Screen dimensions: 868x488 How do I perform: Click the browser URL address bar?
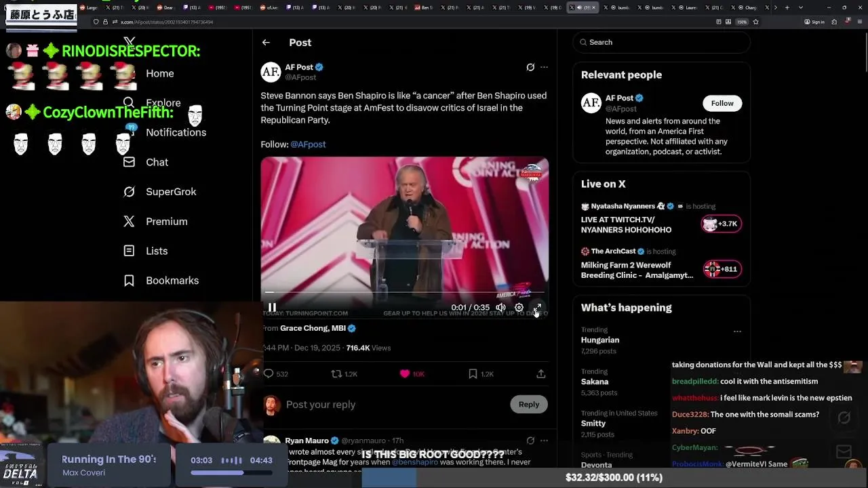[407, 22]
